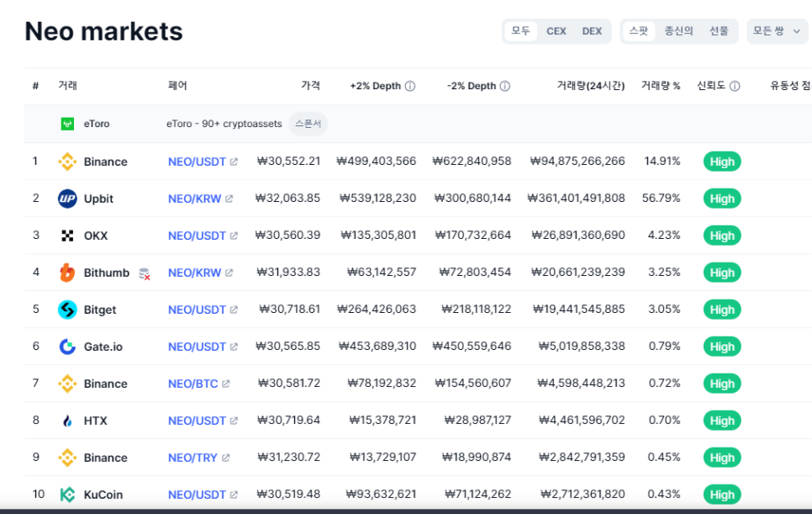Open OKX NEO/USDT pair link
This screenshot has height=514, width=812.
pyautogui.click(x=197, y=236)
